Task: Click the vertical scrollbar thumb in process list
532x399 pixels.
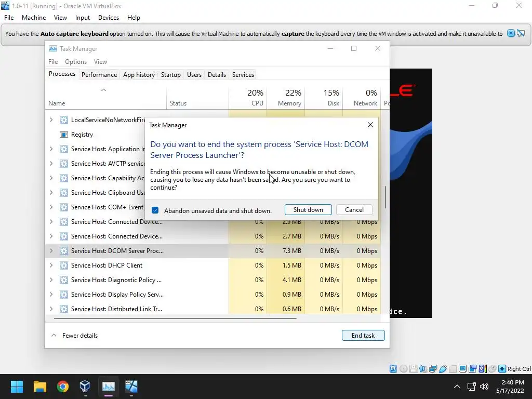Action: tap(385, 197)
